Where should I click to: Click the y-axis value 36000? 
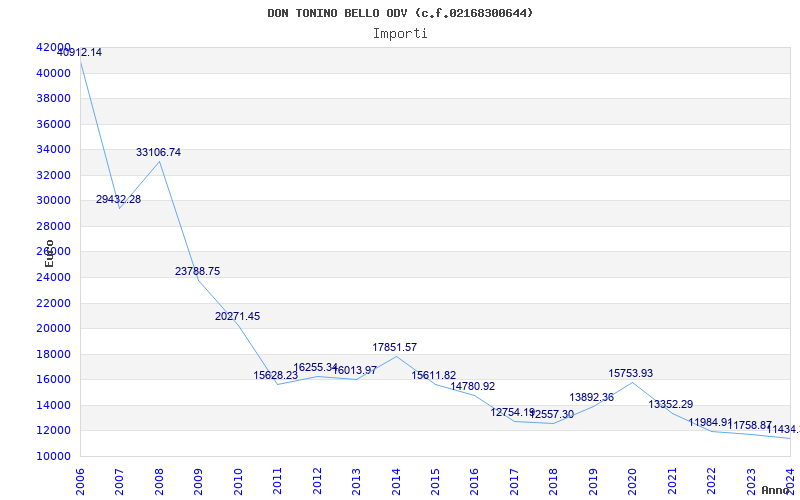pyautogui.click(x=53, y=124)
